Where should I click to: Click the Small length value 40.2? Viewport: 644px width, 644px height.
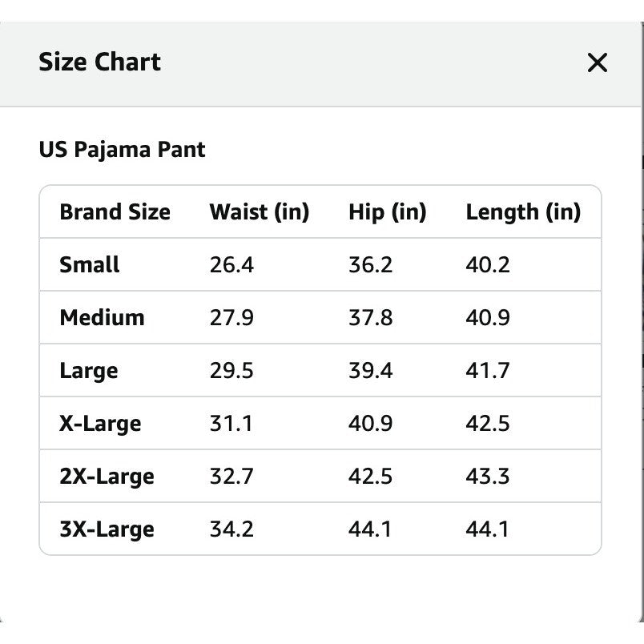[x=488, y=264]
